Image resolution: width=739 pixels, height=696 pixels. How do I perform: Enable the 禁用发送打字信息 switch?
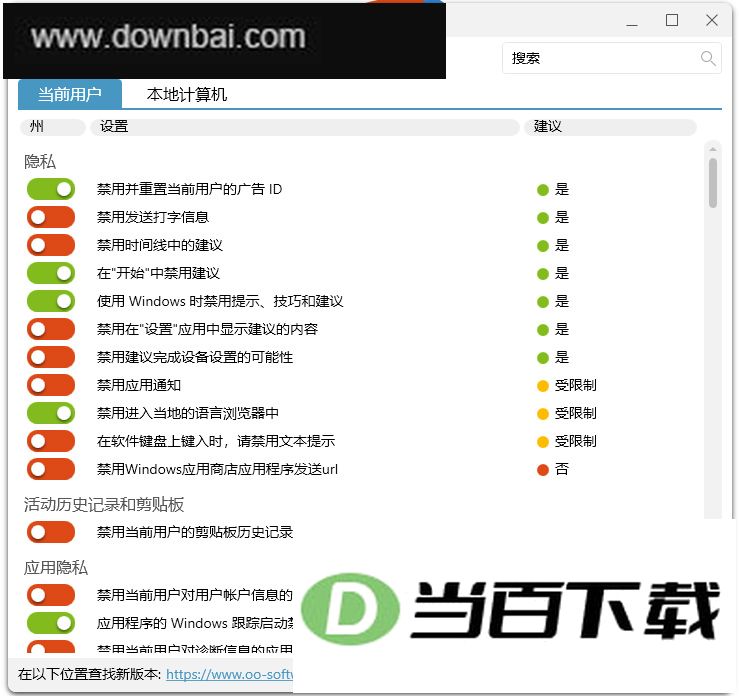click(x=51, y=217)
